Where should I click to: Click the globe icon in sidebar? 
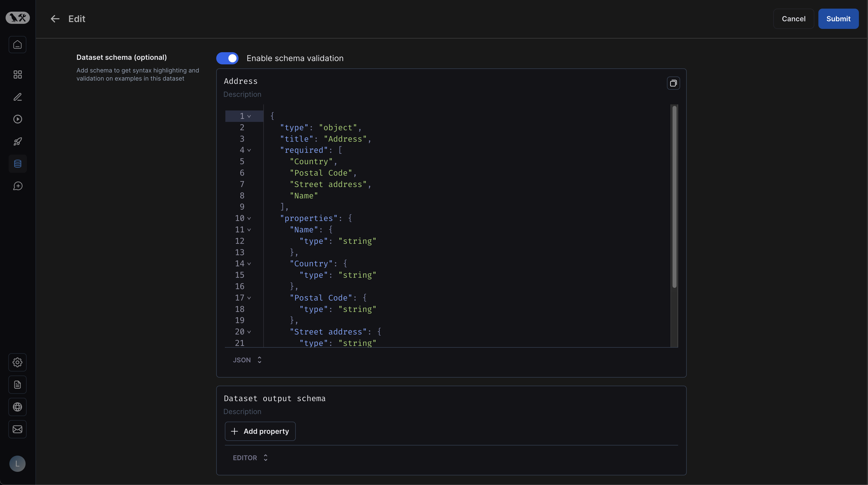click(x=17, y=407)
